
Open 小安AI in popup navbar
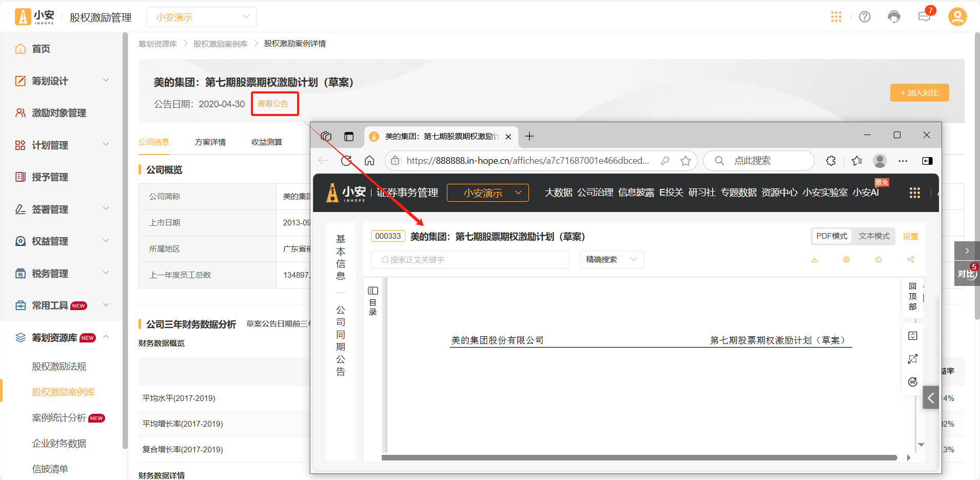(866, 193)
